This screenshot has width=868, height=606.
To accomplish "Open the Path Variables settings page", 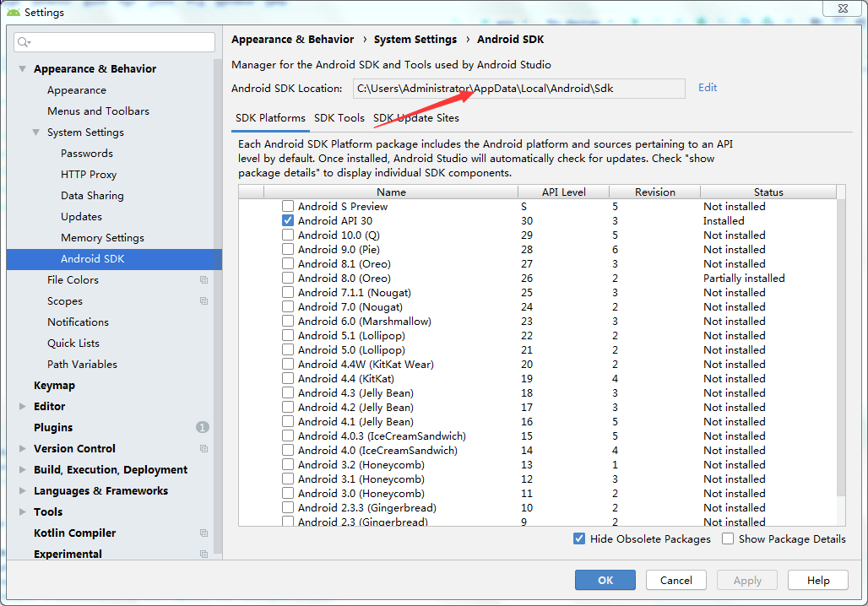I will 83,364.
